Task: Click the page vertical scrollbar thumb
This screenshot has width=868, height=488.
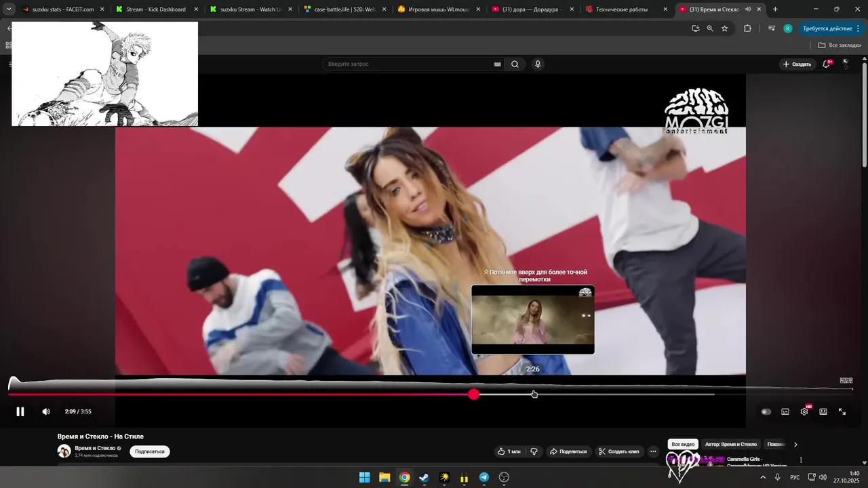Action: tap(865, 114)
